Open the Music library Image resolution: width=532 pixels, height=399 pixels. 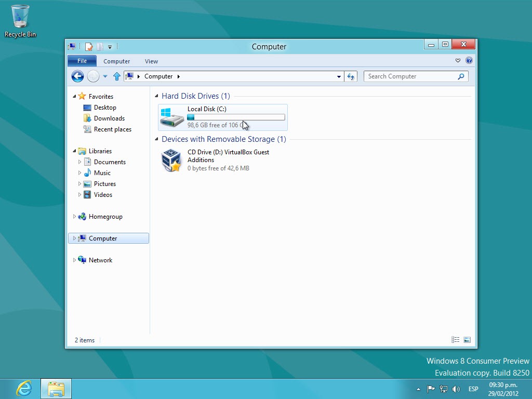102,172
